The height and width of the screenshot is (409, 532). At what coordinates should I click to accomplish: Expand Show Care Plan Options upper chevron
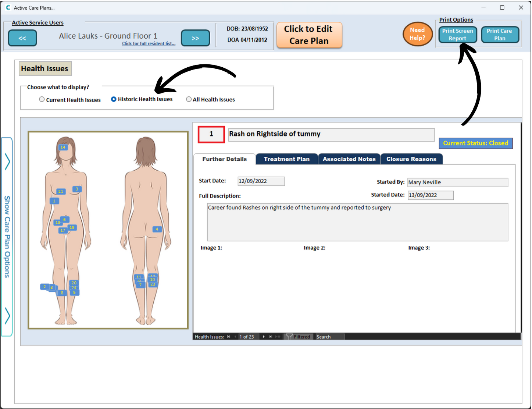[7, 161]
